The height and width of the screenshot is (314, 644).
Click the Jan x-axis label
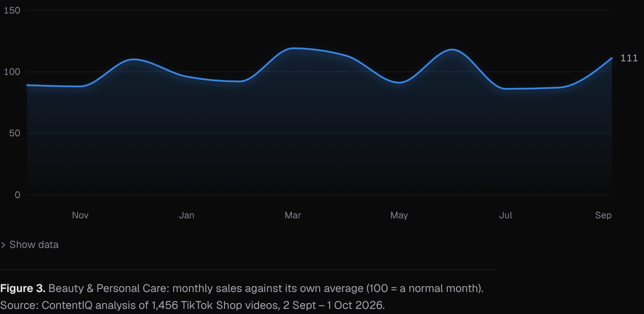[x=186, y=215]
